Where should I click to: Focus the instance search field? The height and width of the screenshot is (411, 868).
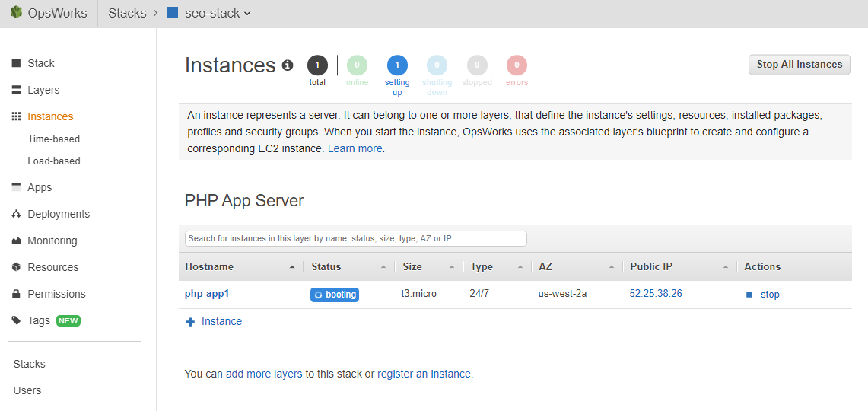[356, 239]
